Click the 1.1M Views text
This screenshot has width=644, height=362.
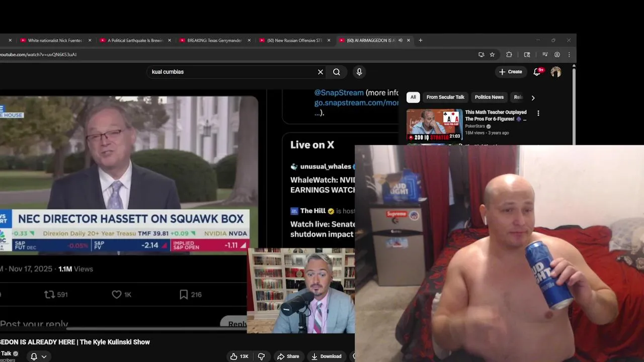(x=75, y=269)
